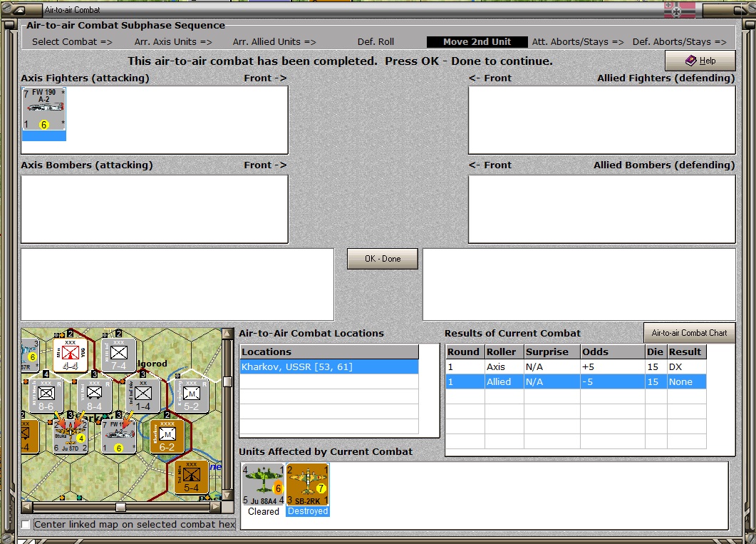Screen dimensions: 756x544
Task: Click the -5 odds cell
Action: pos(612,381)
